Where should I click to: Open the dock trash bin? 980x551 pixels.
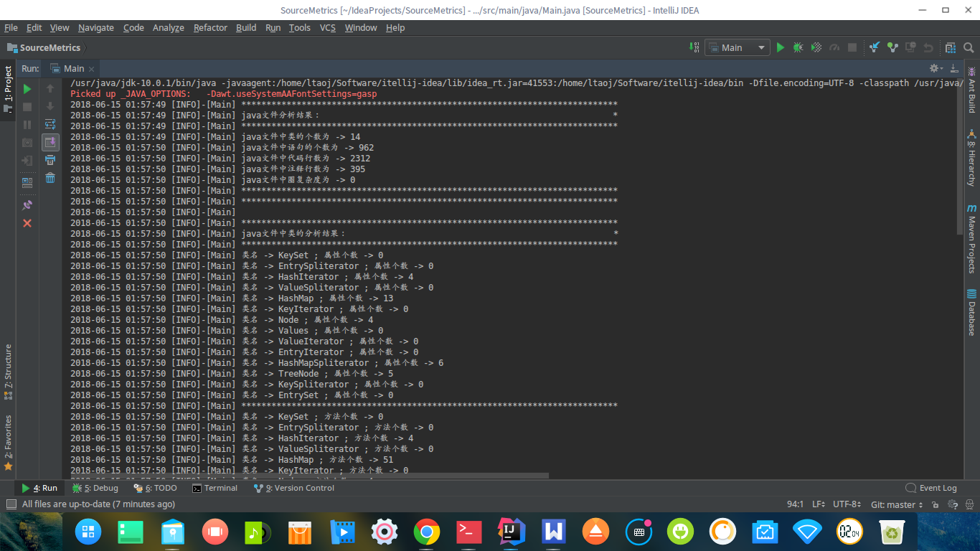coord(892,532)
